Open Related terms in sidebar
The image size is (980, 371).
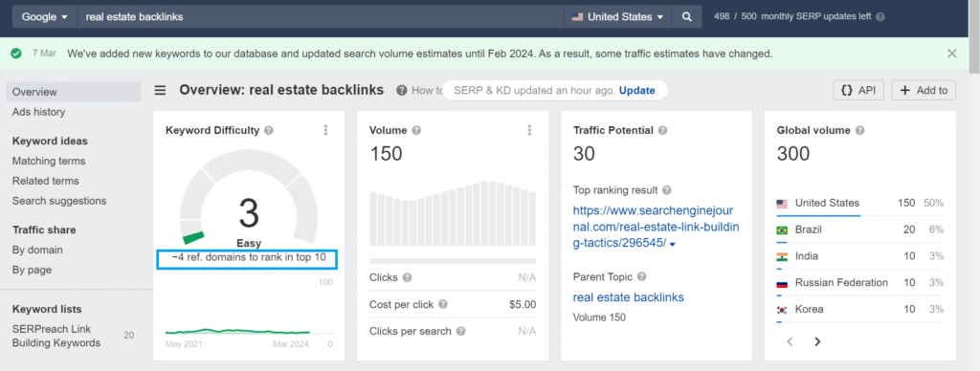[x=46, y=181]
